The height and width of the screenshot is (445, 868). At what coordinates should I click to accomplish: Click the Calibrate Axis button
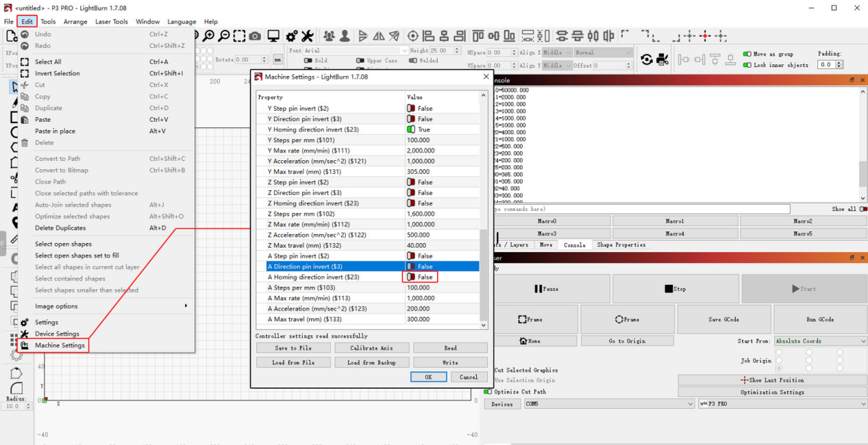coord(372,348)
